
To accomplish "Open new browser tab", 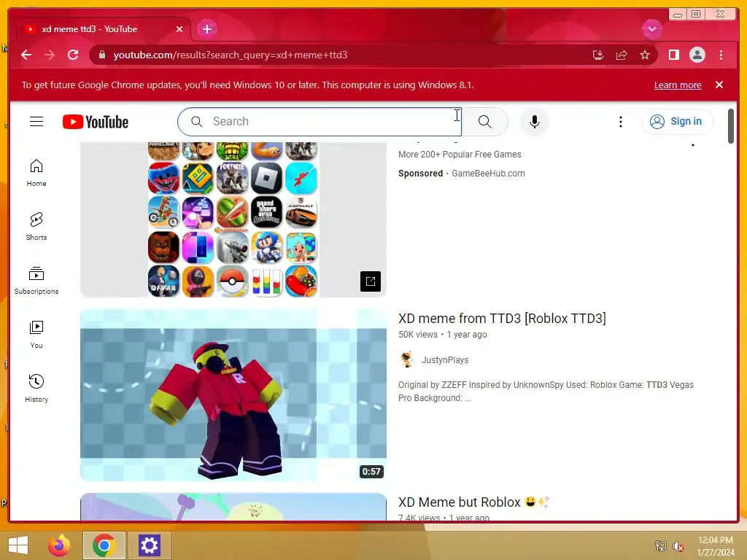I will 206,29.
